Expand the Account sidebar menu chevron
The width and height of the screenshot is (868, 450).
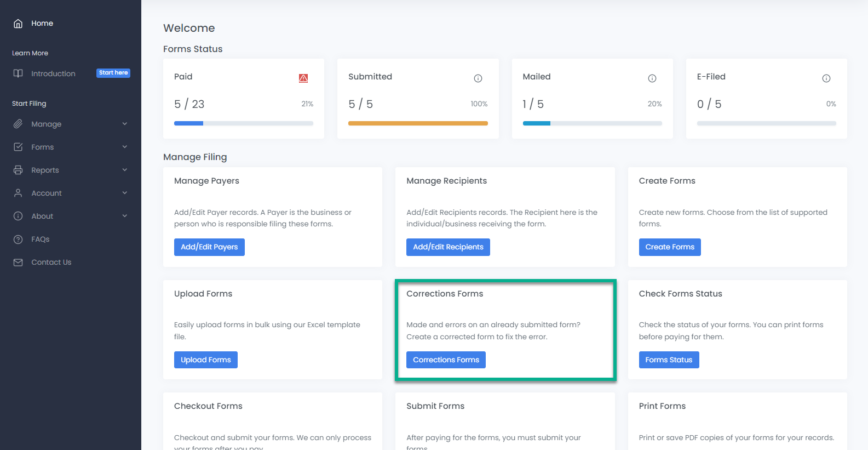click(125, 193)
